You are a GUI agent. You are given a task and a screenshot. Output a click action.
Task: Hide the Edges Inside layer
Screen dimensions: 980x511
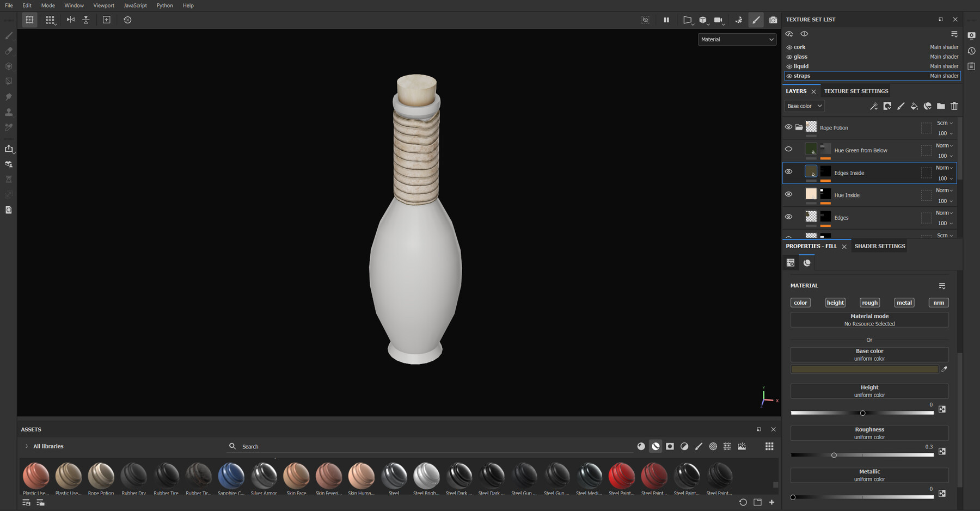[788, 171]
